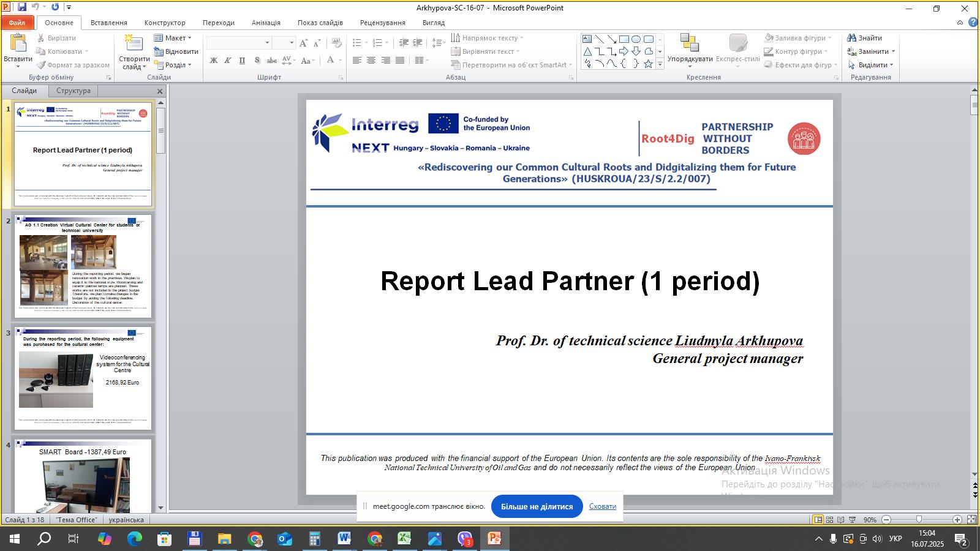Screen dimensions: 980x551
Task: Click the Create slide (Створити слайд) icon
Action: pyautogui.click(x=134, y=44)
